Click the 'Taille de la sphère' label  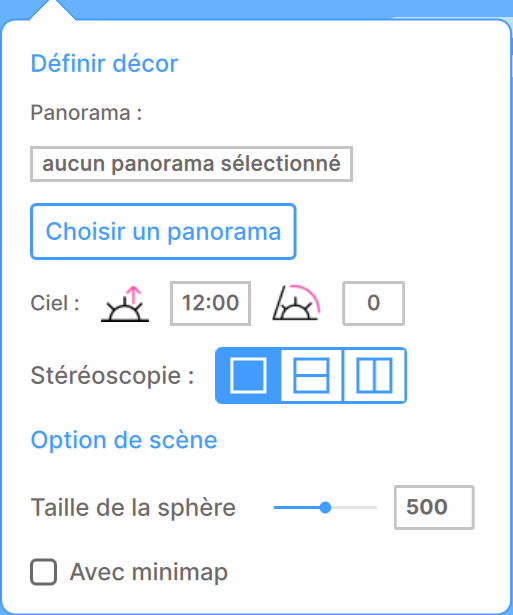133,508
